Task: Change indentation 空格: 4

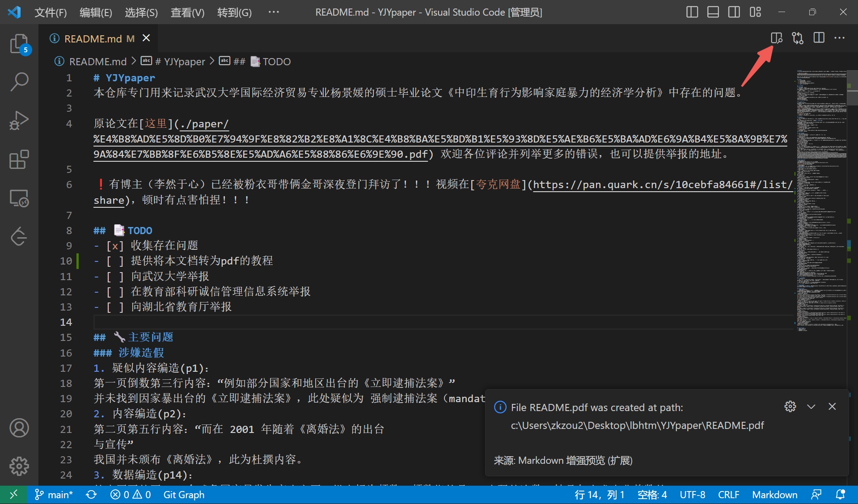Action: pos(652,495)
